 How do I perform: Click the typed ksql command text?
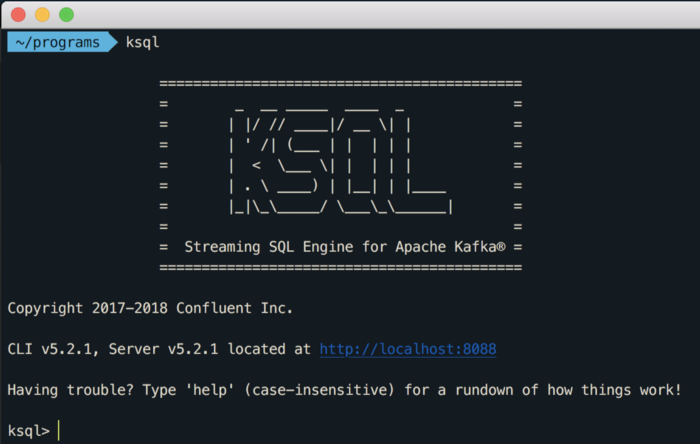[x=142, y=42]
